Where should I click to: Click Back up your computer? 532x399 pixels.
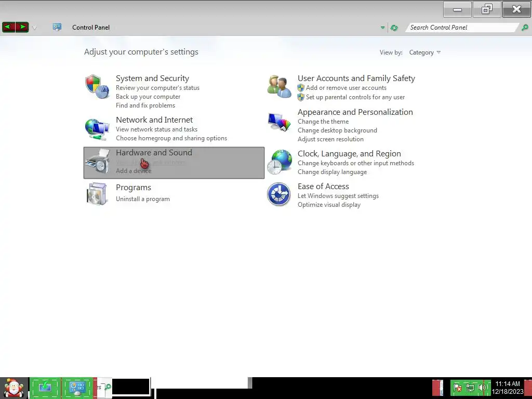148,97
